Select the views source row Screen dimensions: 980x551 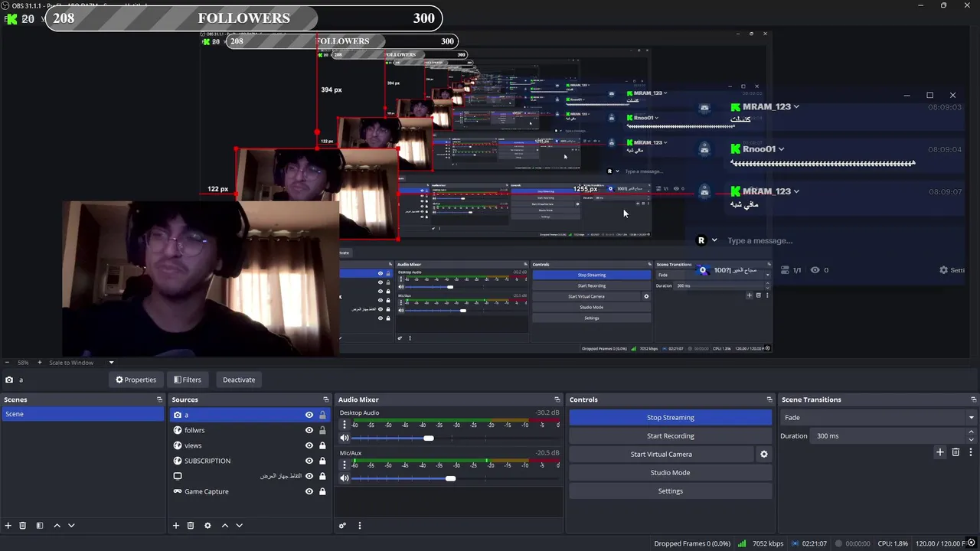click(x=250, y=445)
